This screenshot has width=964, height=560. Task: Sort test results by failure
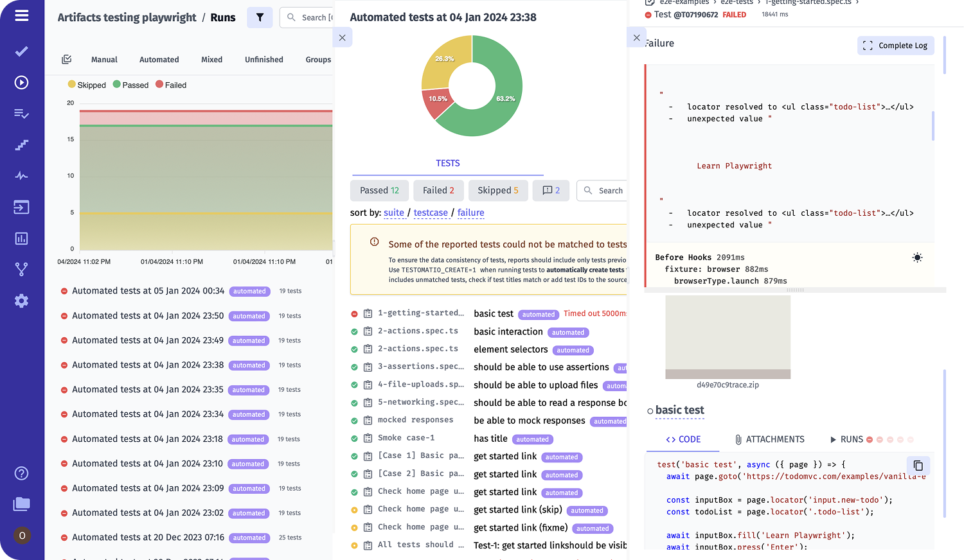[x=470, y=213]
